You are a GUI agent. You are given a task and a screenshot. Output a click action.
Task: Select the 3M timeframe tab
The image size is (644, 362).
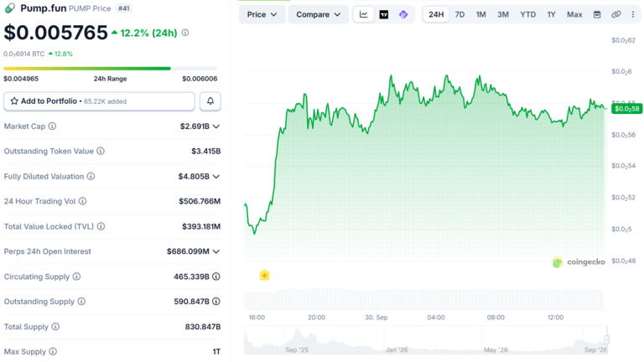tap(503, 14)
